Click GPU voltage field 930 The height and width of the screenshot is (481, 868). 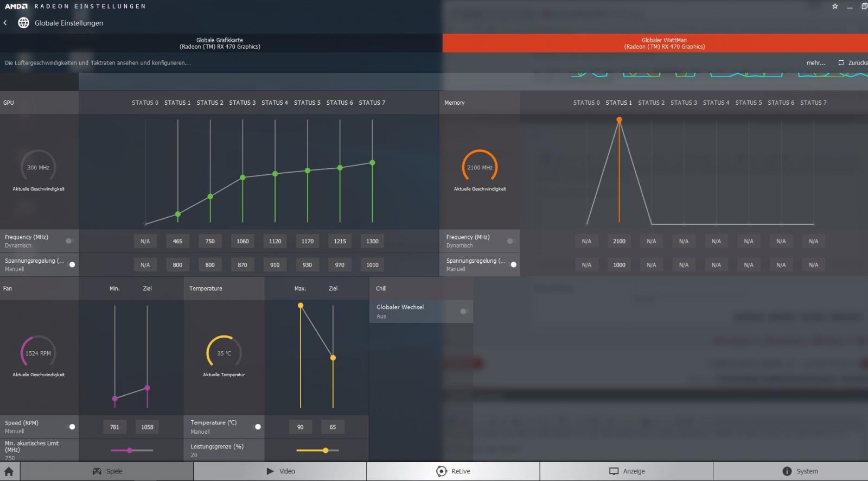[x=308, y=265]
